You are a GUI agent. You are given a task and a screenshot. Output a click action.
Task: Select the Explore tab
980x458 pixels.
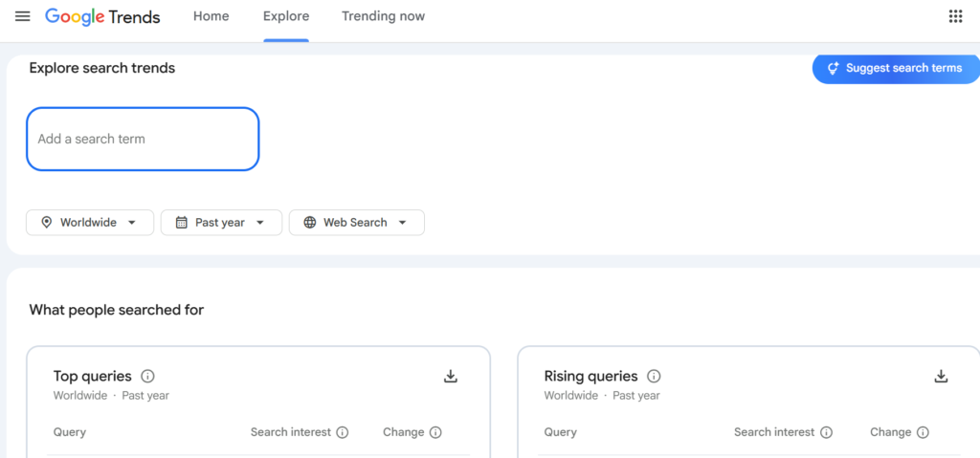point(286,17)
